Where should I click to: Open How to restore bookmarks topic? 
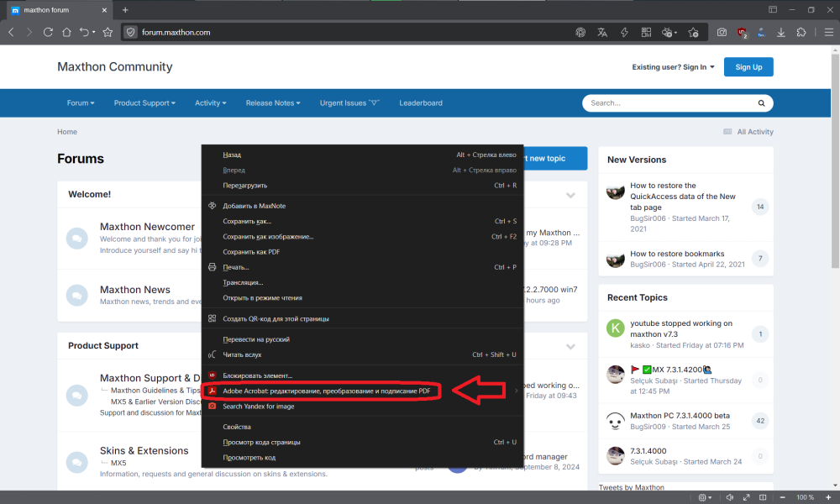tap(677, 254)
